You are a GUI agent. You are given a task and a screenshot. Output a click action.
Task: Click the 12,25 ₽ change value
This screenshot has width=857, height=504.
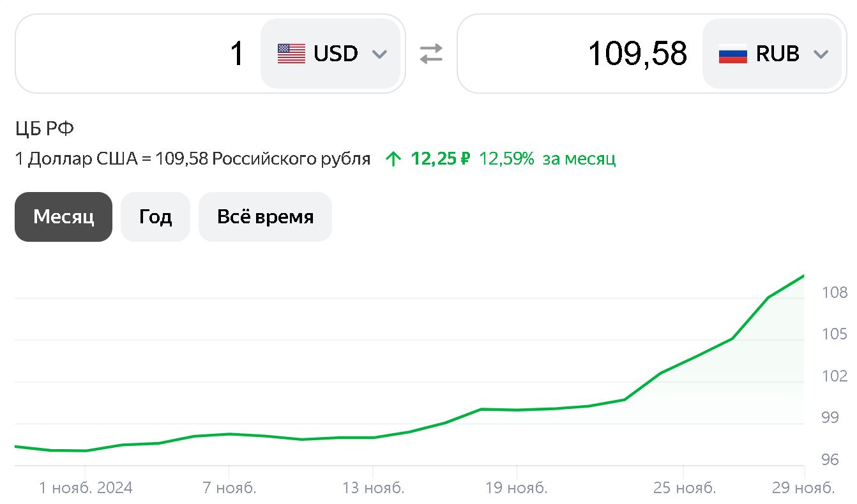(x=441, y=159)
